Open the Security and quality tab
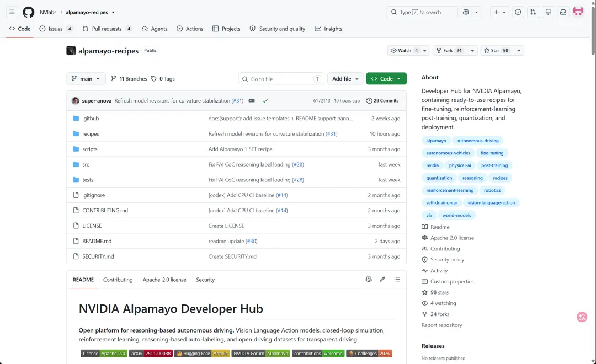The width and height of the screenshot is (596, 364). [278, 29]
